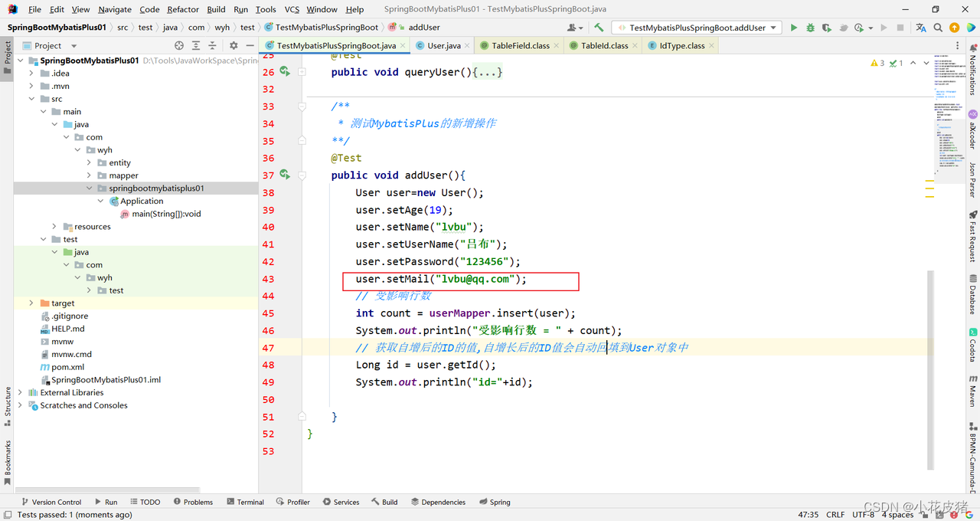Screen dimensions: 980x521
Task: Run addUser test from gutter icon
Action: pos(285,175)
